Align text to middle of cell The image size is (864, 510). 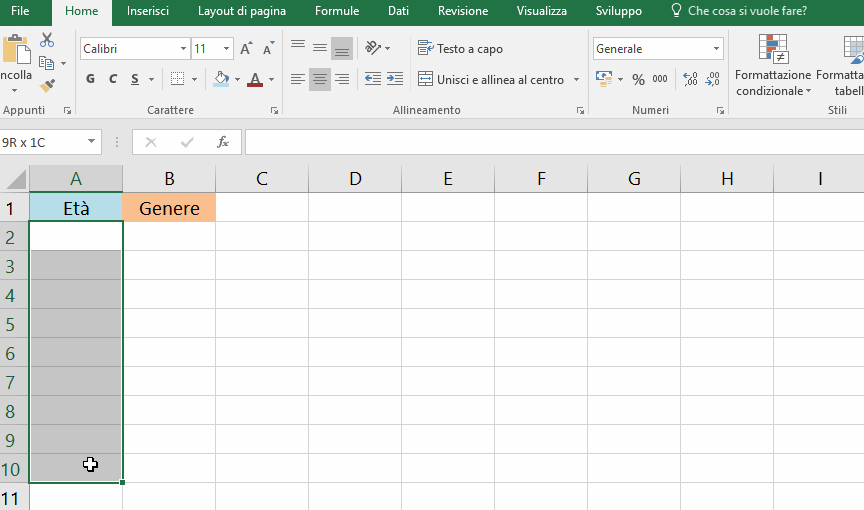pos(320,48)
